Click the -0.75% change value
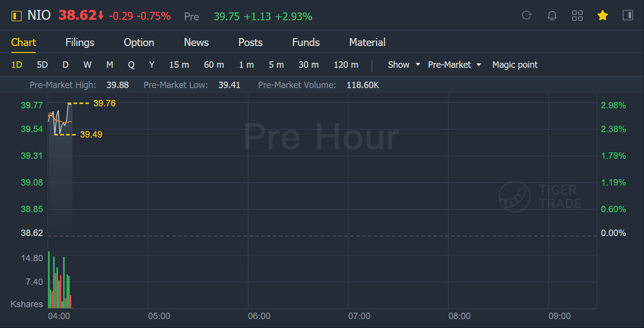644x328 pixels. (x=154, y=16)
